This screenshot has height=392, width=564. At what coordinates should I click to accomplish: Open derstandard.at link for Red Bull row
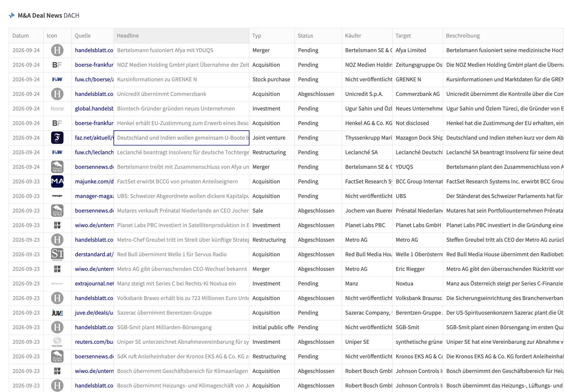[x=94, y=254]
